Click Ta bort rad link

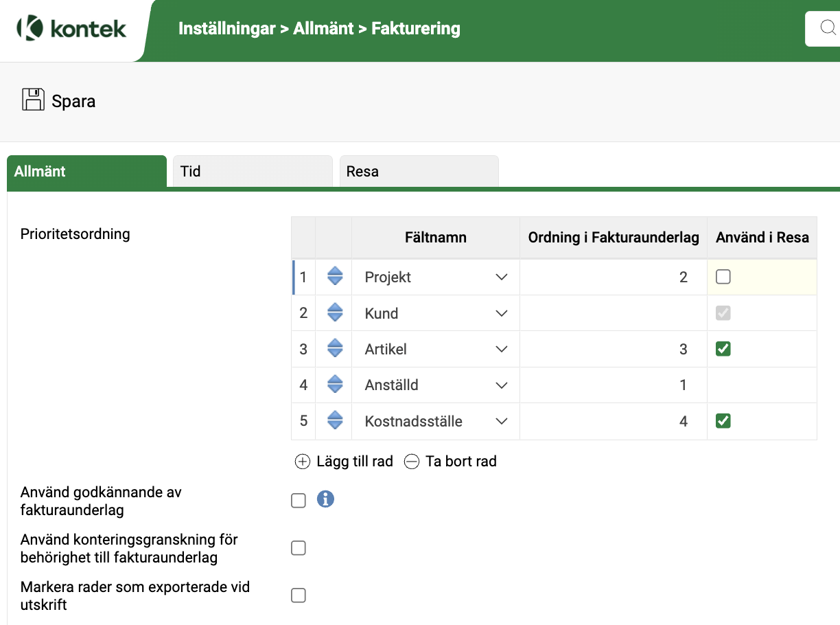(460, 462)
